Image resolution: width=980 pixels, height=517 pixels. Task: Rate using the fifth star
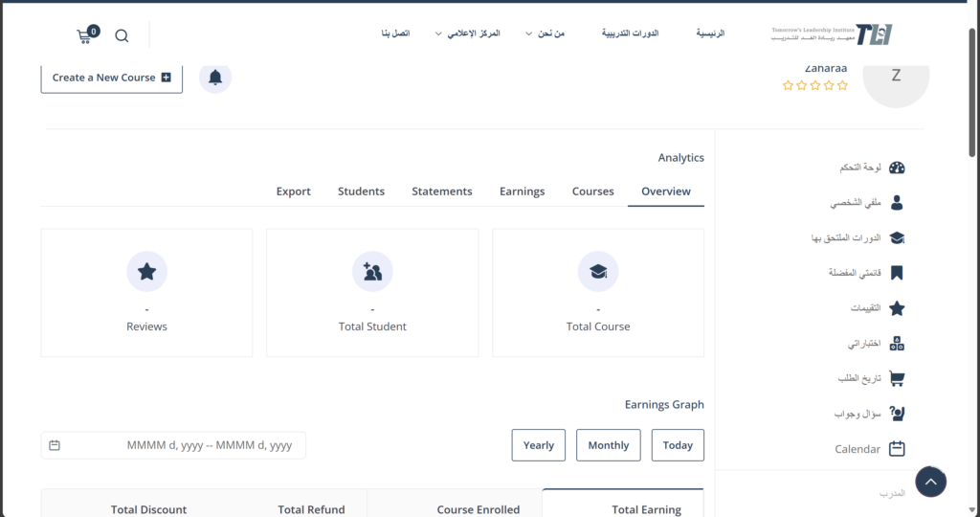842,85
